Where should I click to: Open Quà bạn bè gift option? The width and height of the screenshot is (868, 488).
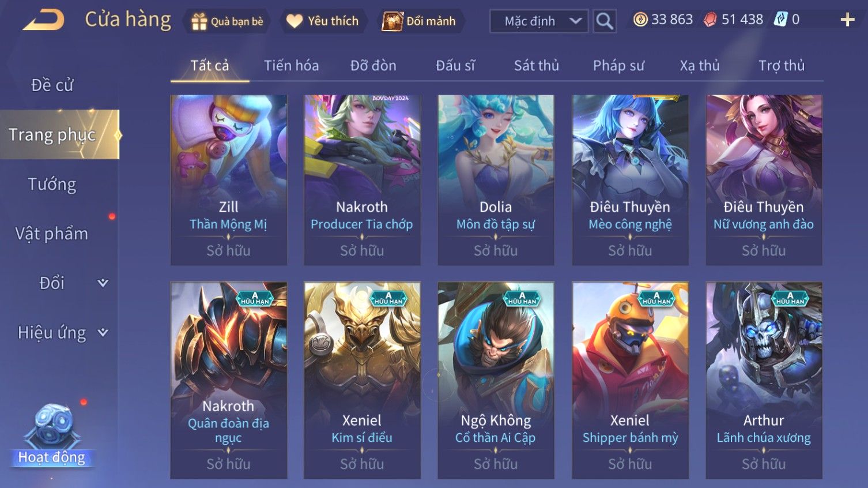[227, 21]
